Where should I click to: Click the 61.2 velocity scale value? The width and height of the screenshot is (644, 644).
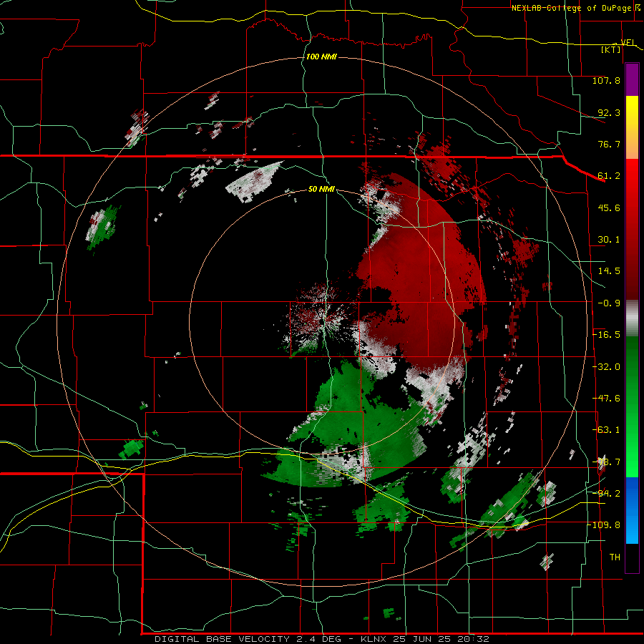(609, 176)
